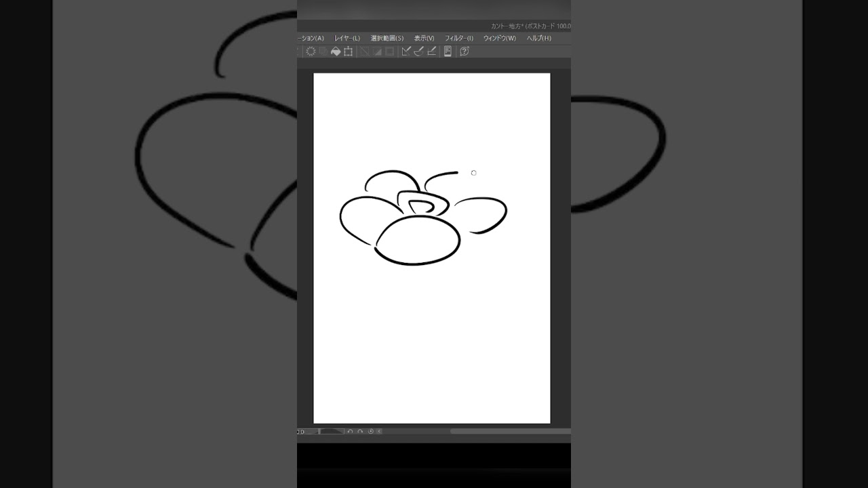
Task: Click the reset rotation icon below canvas
Action: point(370,431)
